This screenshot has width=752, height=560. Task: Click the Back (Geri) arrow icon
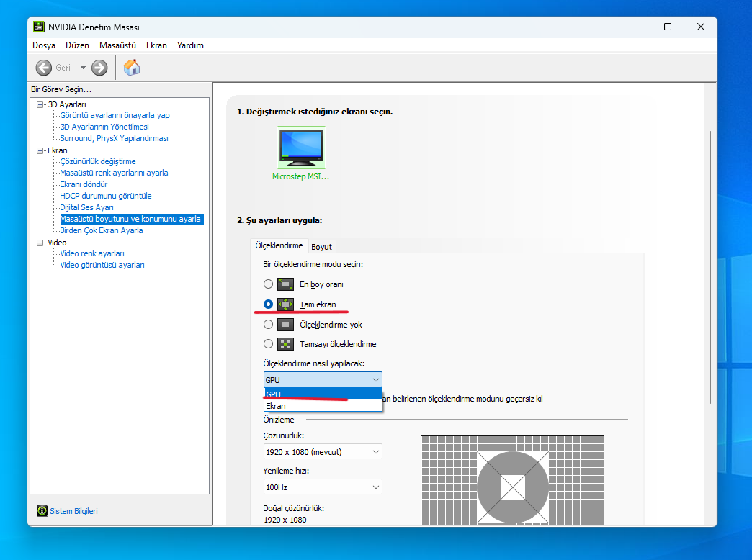44,68
